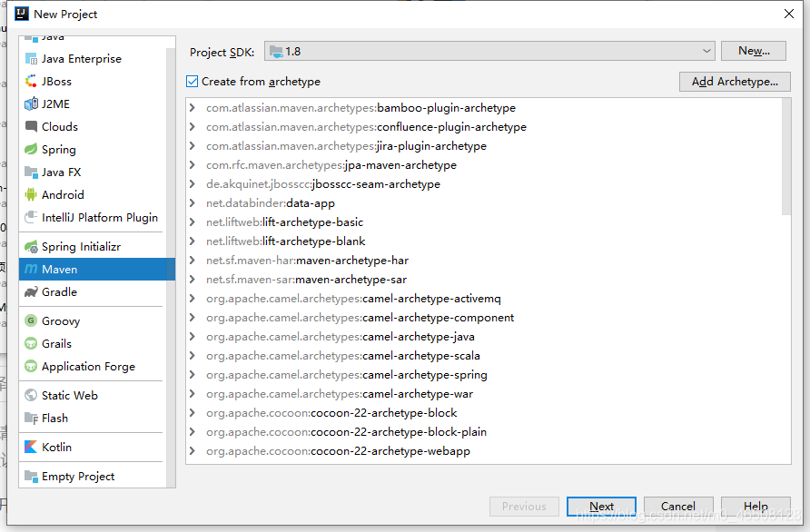Viewport: 810px width, 532px height.
Task: Expand jpa-maven-archetype node
Action: coord(193,164)
